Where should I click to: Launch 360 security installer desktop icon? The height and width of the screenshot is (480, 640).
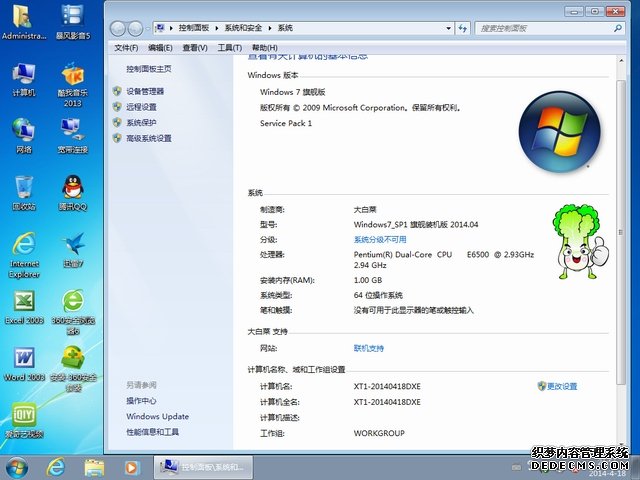[73, 369]
